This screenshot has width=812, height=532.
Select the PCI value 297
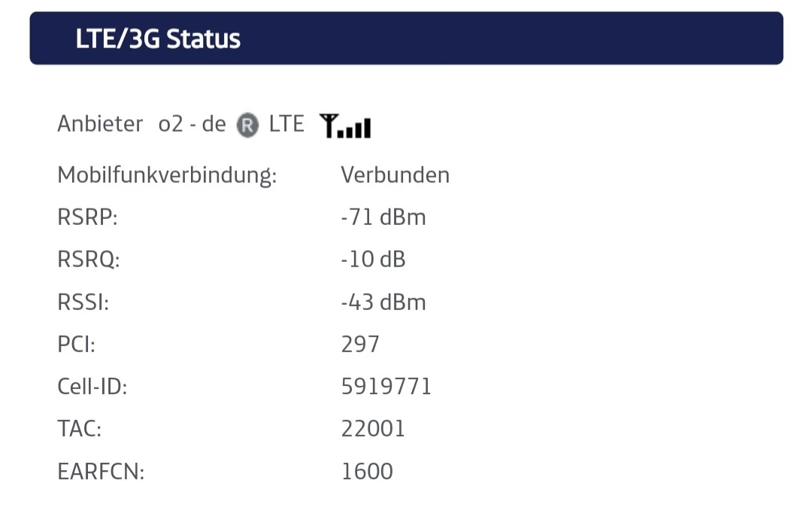360,345
